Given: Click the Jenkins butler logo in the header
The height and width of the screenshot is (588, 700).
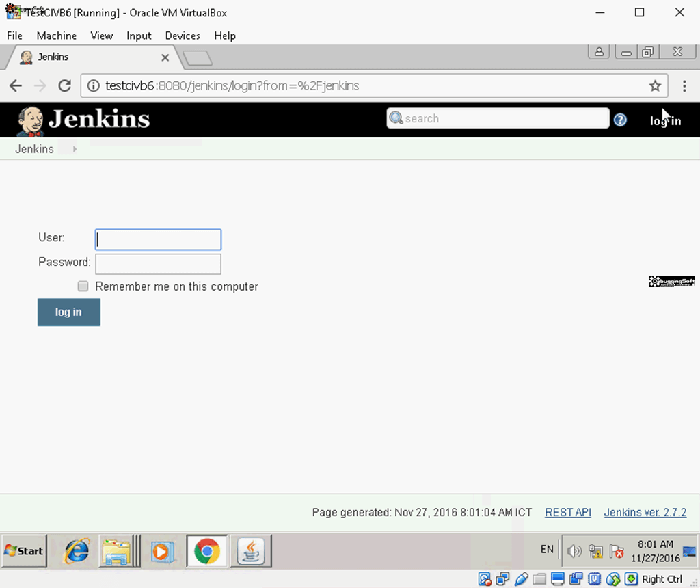Looking at the screenshot, I should tap(30, 120).
